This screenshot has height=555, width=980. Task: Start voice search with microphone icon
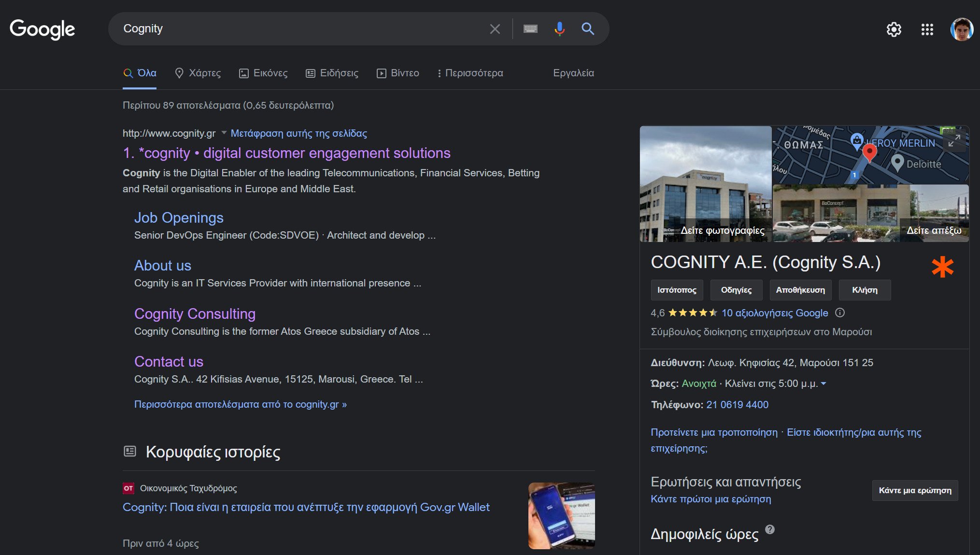click(x=559, y=29)
